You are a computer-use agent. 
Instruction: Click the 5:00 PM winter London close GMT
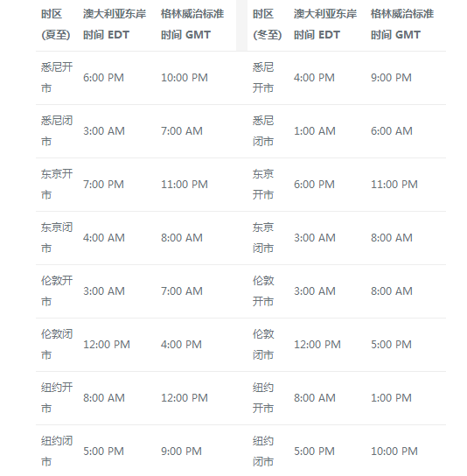pos(391,345)
